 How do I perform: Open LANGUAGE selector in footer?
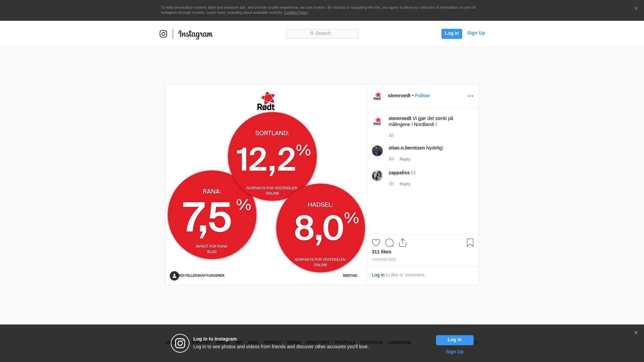[x=399, y=343]
